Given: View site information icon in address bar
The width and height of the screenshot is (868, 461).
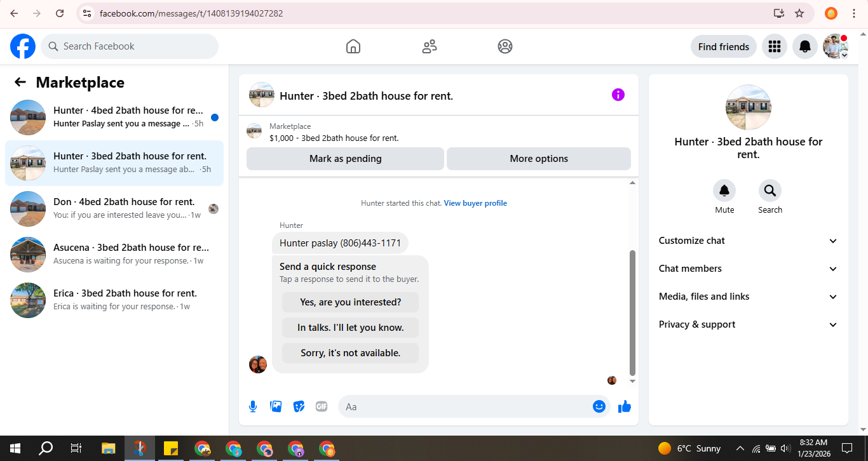Looking at the screenshot, I should point(88,13).
